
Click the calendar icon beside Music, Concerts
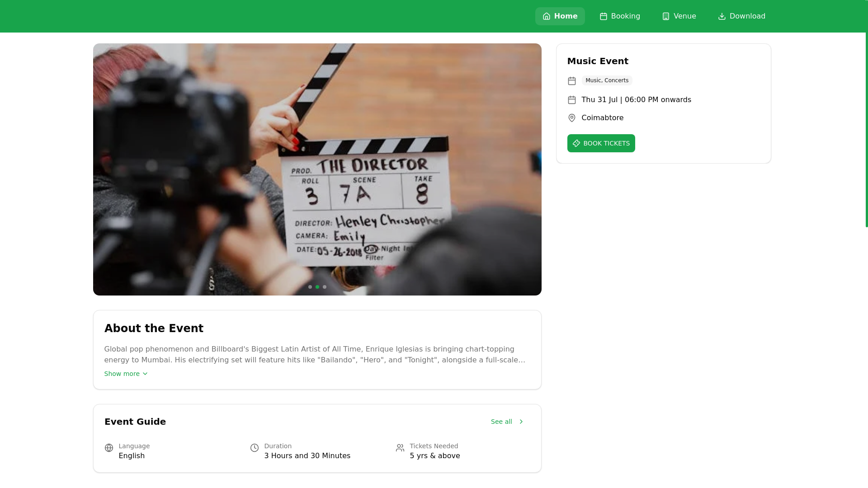pyautogui.click(x=572, y=81)
